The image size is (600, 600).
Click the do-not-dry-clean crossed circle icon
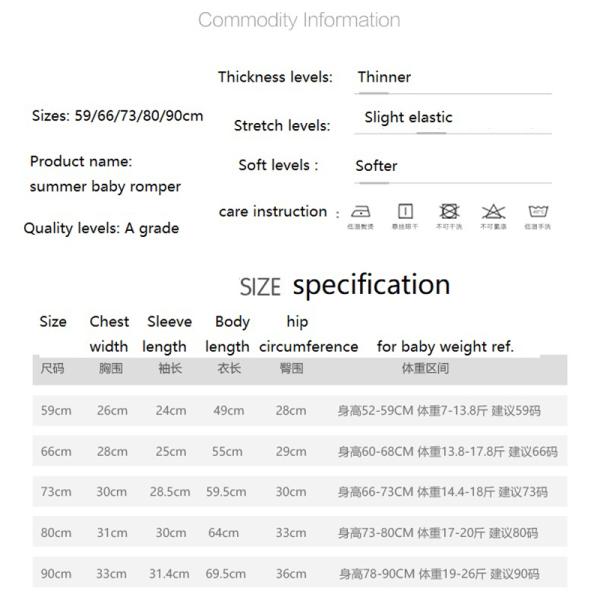click(449, 212)
